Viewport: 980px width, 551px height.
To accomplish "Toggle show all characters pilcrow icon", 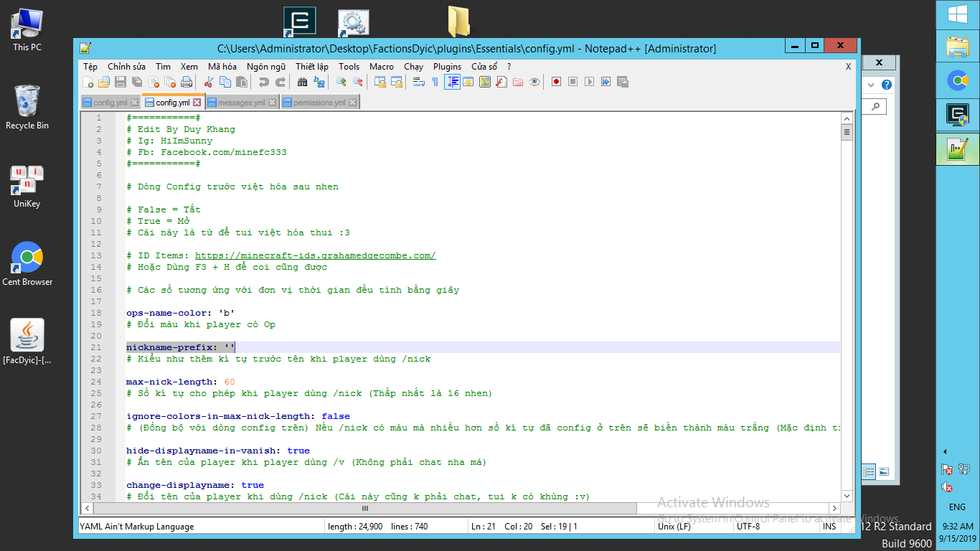I will (x=435, y=82).
